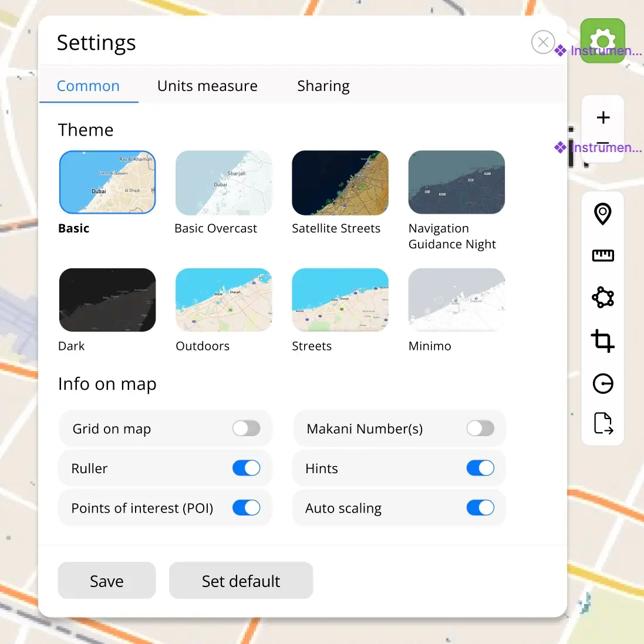Switch to the Common tab
The width and height of the screenshot is (644, 644).
(x=88, y=86)
